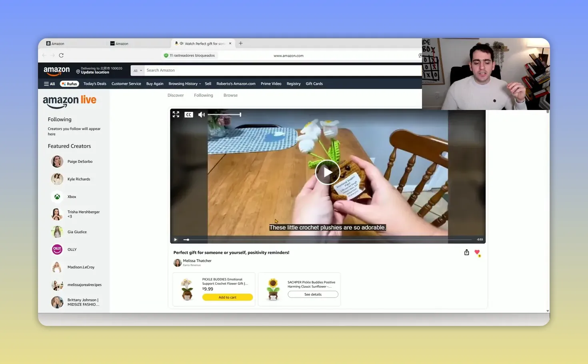Click Today's Deals in nav bar
The image size is (588, 364).
coord(95,84)
